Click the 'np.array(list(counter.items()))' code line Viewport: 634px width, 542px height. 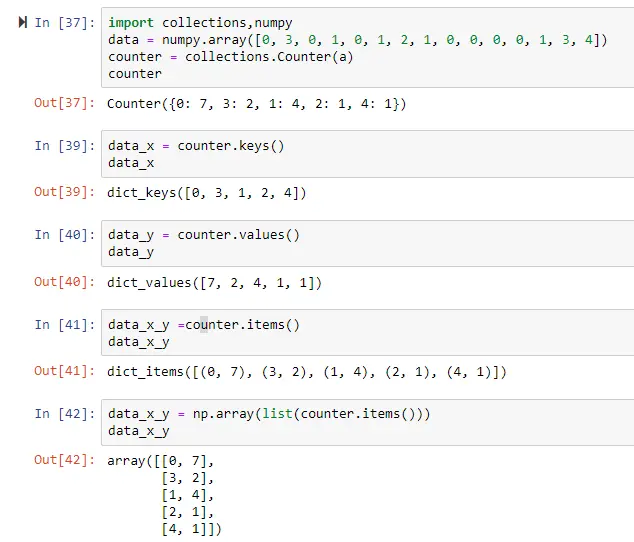coord(269,414)
